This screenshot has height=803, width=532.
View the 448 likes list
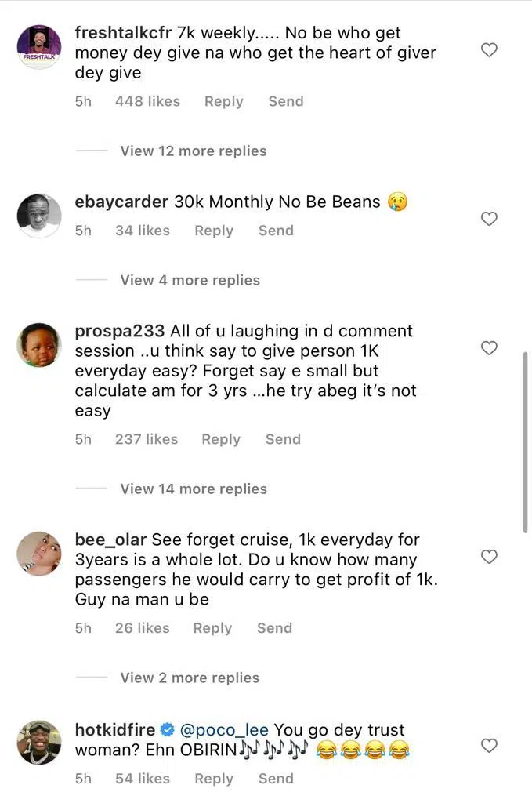tap(147, 101)
